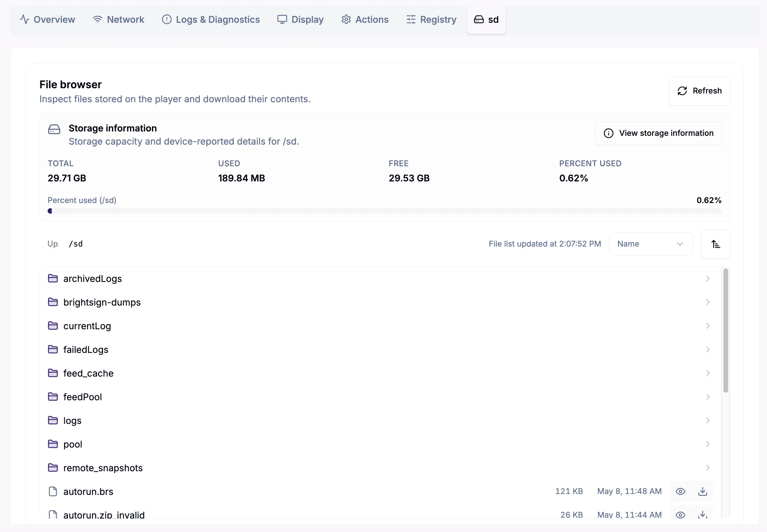This screenshot has height=532, width=767.
Task: Click the Refresh button
Action: coord(699,91)
